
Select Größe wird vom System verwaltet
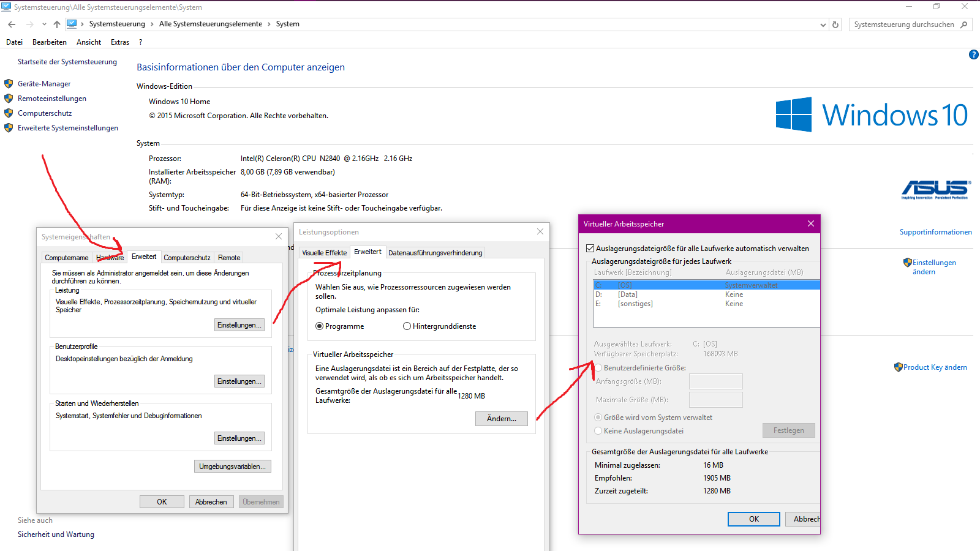pyautogui.click(x=598, y=418)
